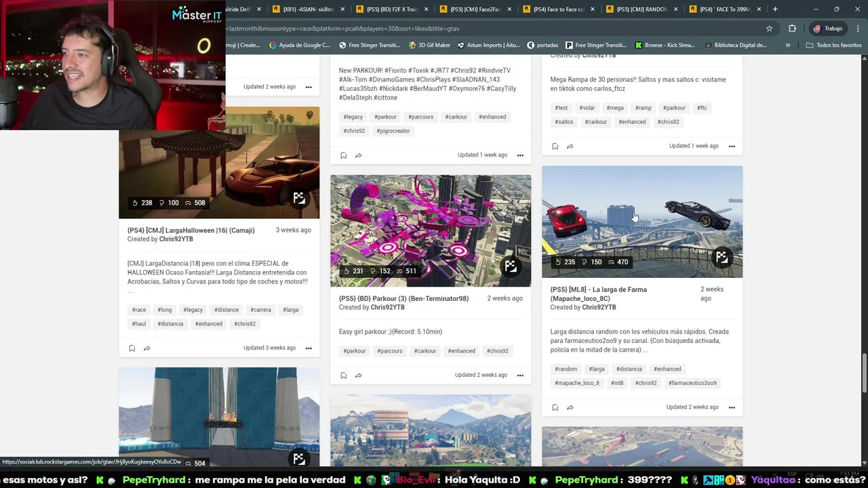Filter by the #pigrocreator tag

[x=393, y=131]
